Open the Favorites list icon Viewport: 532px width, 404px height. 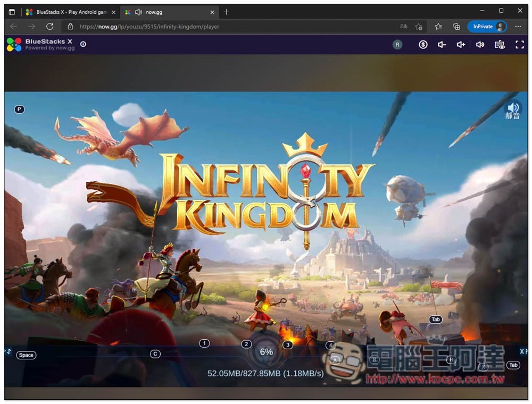coord(438,27)
